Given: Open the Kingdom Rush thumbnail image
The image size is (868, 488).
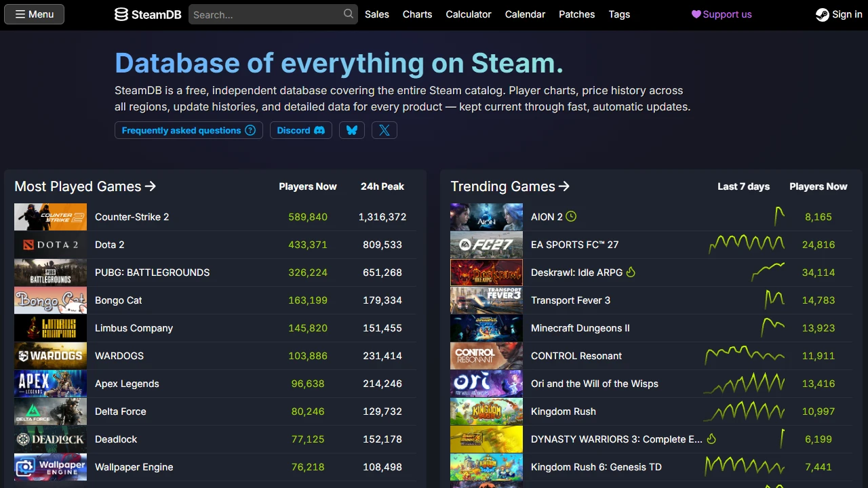Looking at the screenshot, I should point(486,411).
